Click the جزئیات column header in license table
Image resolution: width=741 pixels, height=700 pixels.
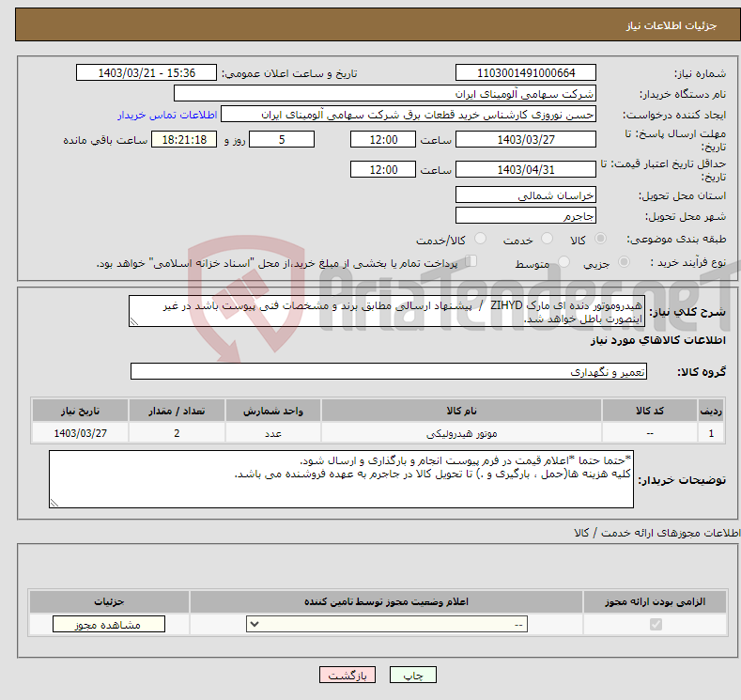coord(109,601)
